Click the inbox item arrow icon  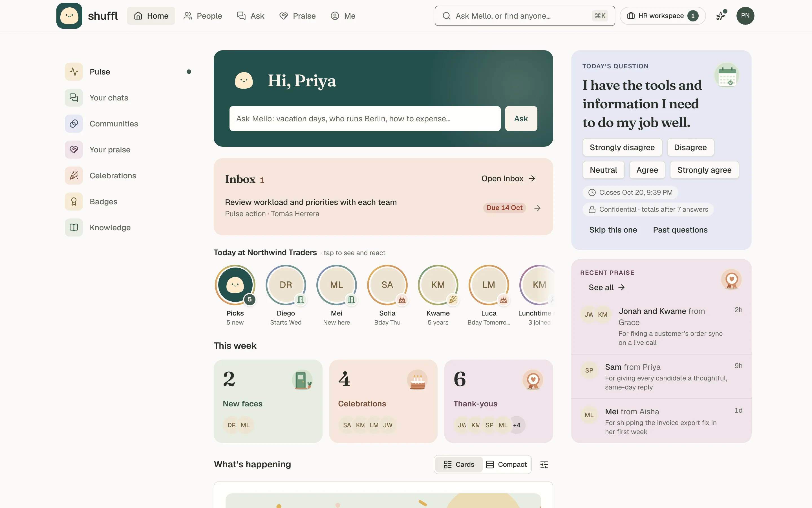point(538,208)
